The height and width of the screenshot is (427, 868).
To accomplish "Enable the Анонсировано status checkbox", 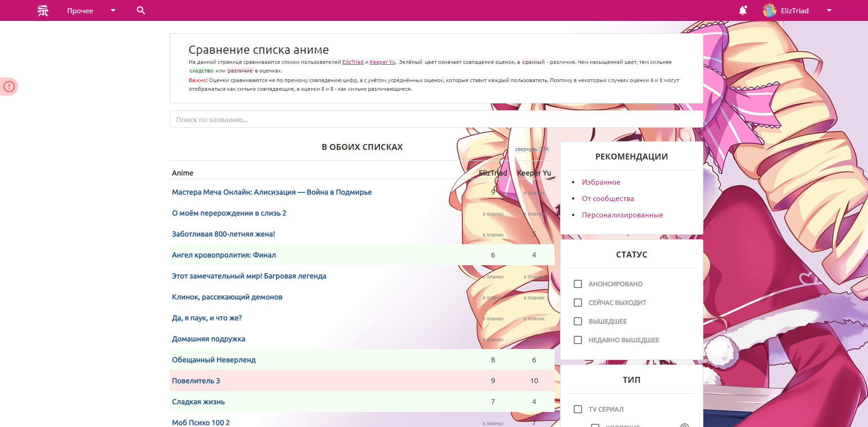I will pos(578,284).
